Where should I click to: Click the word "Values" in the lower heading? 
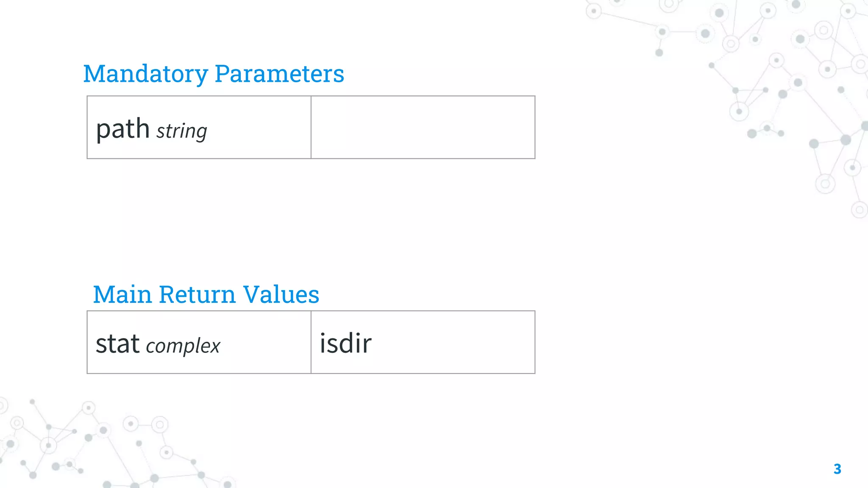pyautogui.click(x=281, y=294)
